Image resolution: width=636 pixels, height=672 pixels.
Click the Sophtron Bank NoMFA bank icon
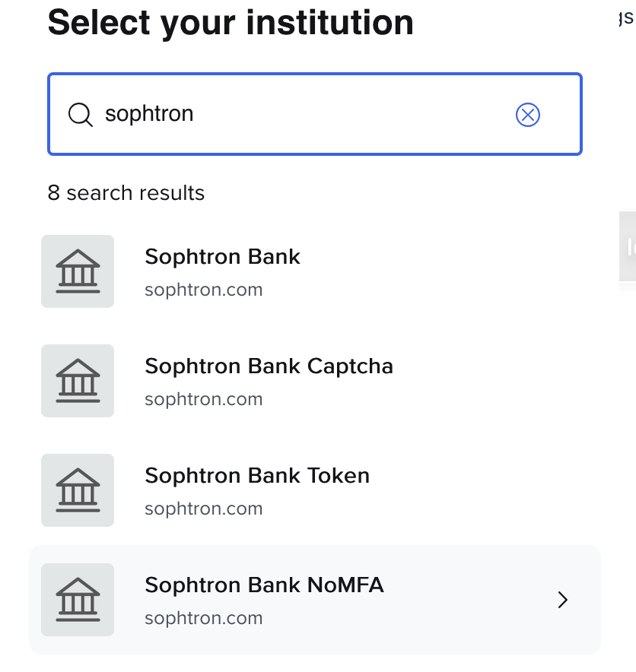(77, 599)
